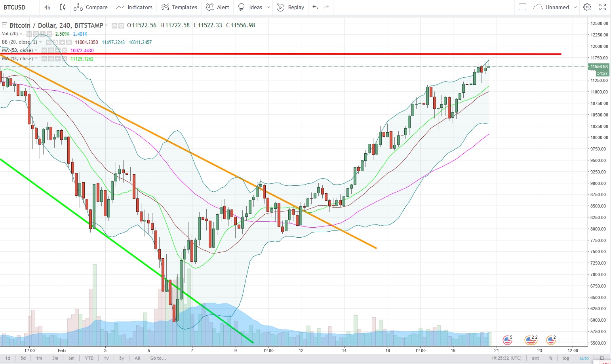Open the MA (13, close) dropdown arrow
611x364 pixels.
pos(36,59)
